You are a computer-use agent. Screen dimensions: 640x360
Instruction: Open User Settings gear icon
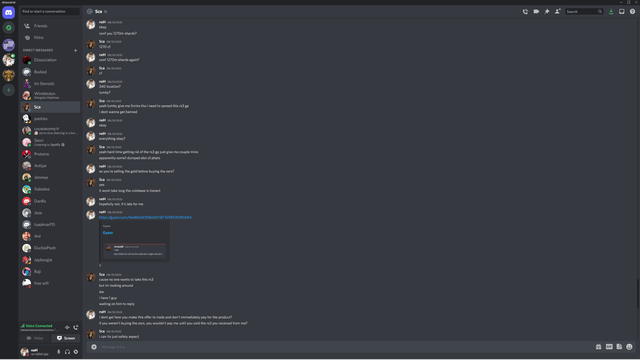[x=76, y=351]
